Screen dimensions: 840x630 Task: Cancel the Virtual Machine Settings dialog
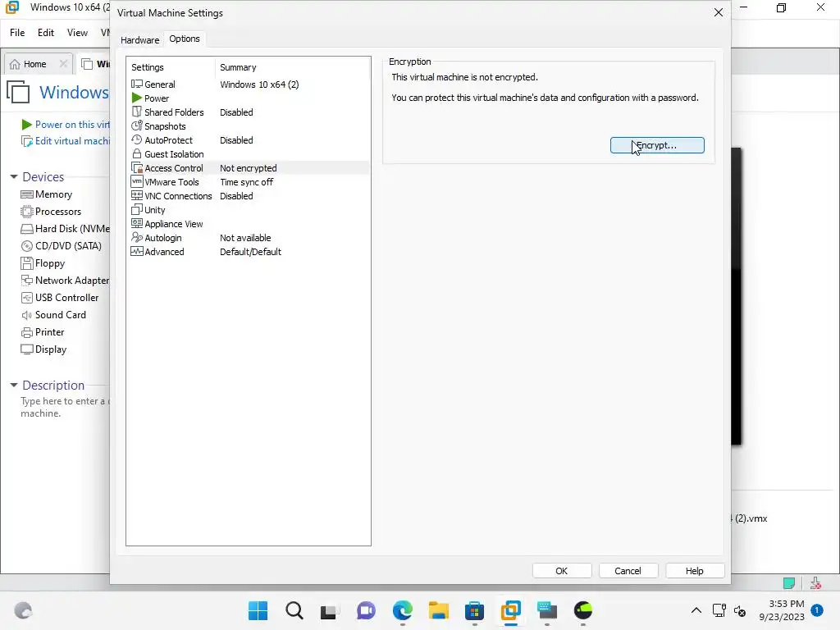(x=628, y=571)
